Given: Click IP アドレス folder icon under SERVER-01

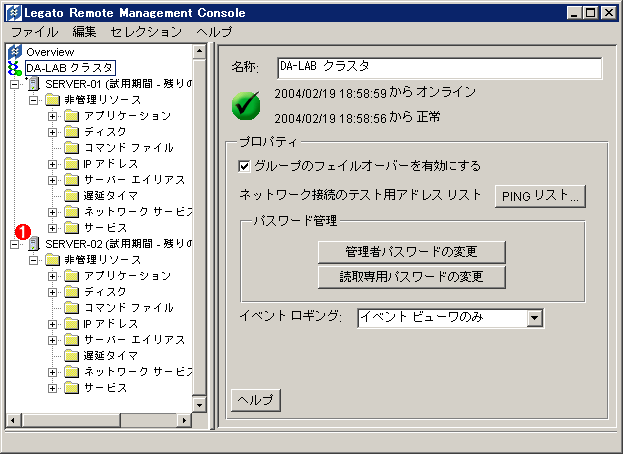Looking at the screenshot, I should [x=72, y=164].
